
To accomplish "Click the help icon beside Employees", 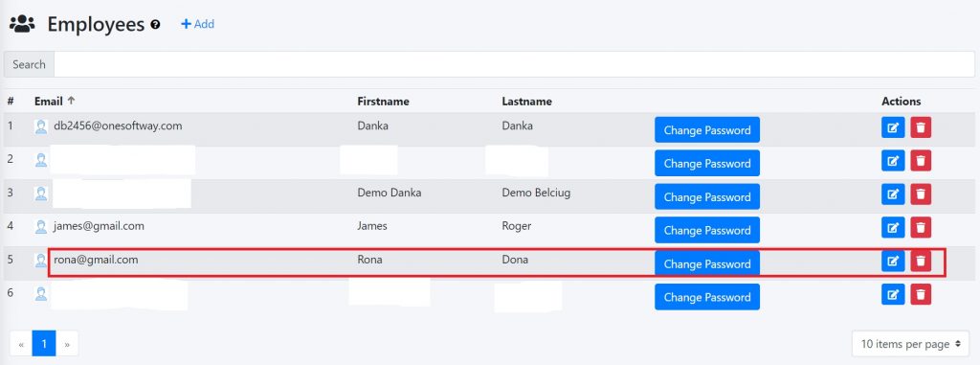I will [156, 24].
